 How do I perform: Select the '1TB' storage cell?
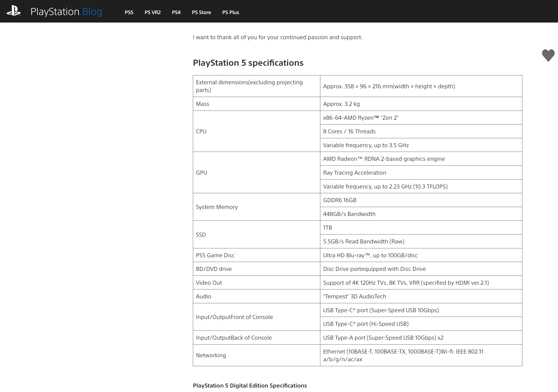pos(421,228)
